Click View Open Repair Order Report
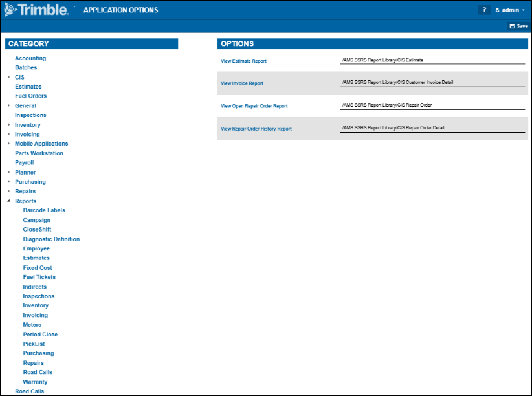 point(254,105)
